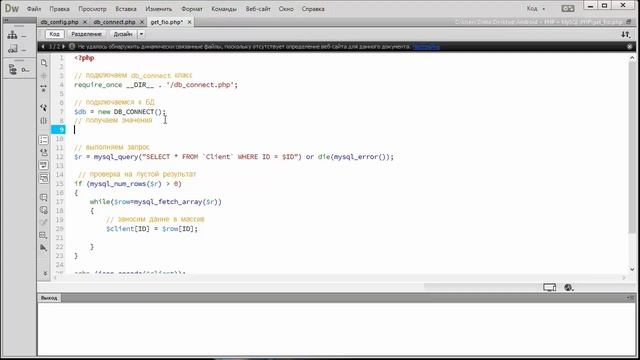This screenshot has height=360, width=640.
Task: Go to next message in info bar
Action: click(x=63, y=47)
